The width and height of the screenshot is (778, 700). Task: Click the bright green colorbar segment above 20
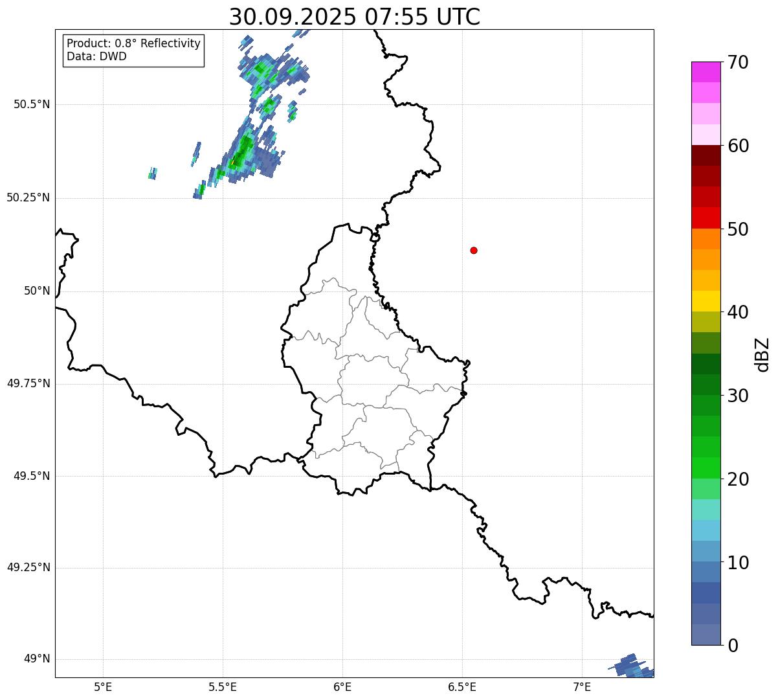(706, 468)
